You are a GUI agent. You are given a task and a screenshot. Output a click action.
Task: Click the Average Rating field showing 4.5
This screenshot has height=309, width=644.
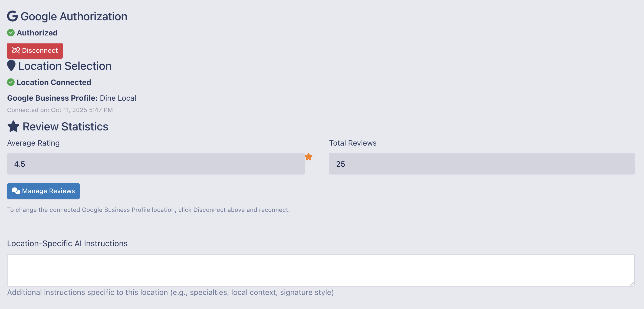156,164
